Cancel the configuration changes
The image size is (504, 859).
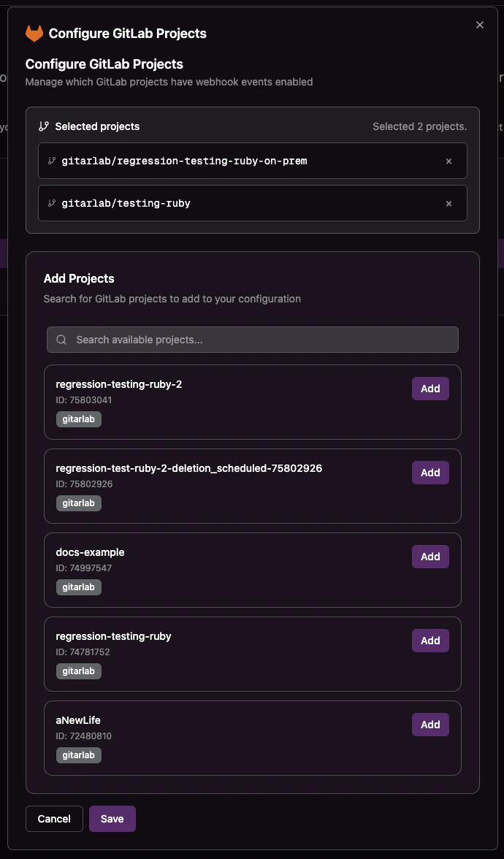pos(54,819)
